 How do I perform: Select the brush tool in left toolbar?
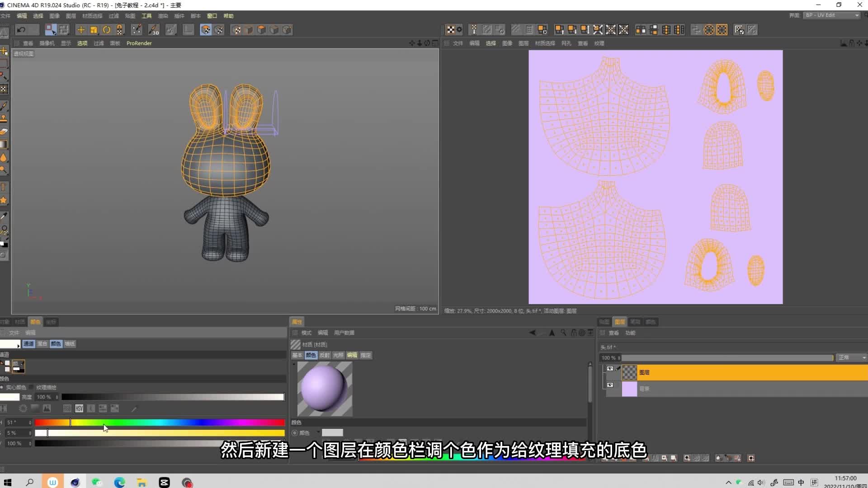click(x=4, y=106)
